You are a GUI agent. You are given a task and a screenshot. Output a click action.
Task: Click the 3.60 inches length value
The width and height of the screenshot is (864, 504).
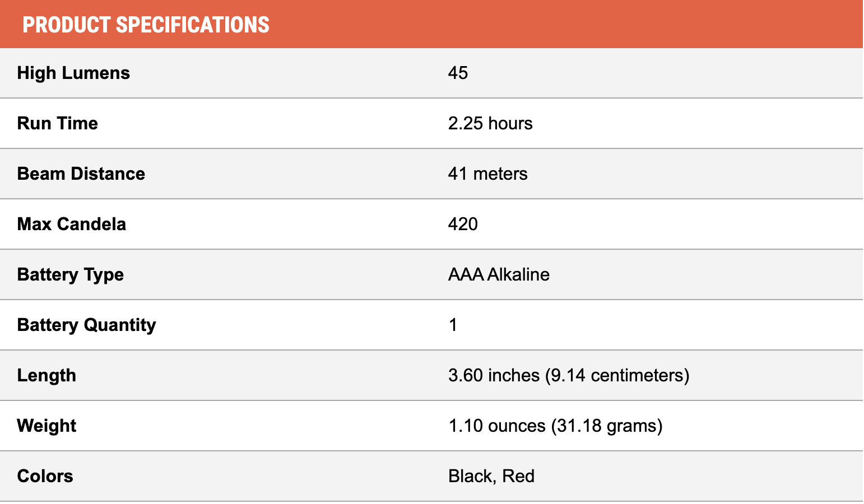[494, 375]
